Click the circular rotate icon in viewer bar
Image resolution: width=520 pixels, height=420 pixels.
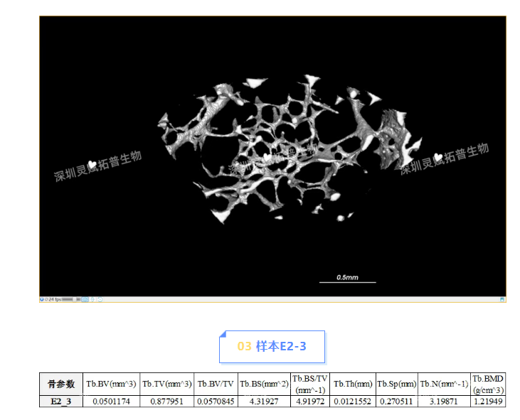pyautogui.click(x=100, y=299)
